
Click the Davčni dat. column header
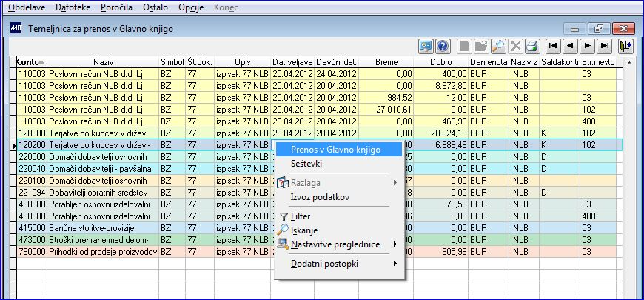(336, 62)
